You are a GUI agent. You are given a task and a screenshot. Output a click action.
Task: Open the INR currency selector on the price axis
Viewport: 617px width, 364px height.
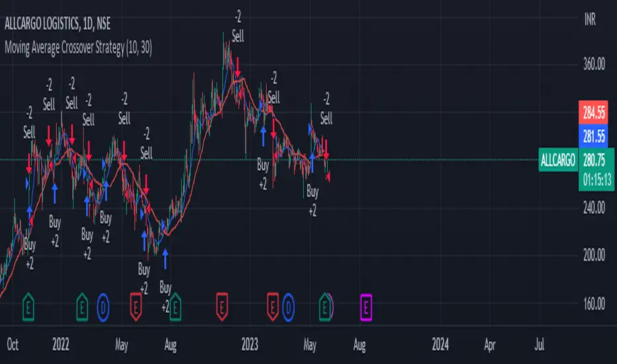pos(590,19)
